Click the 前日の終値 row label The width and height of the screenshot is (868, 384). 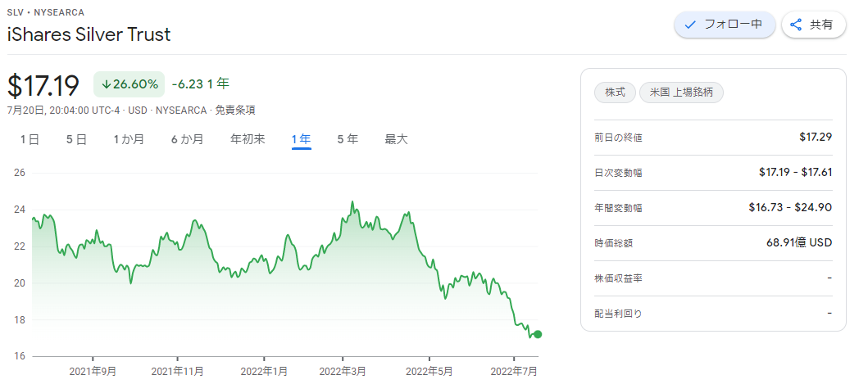618,138
